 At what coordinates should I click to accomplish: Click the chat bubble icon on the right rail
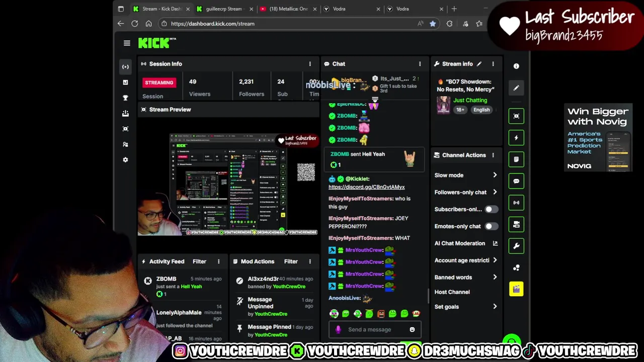click(x=516, y=181)
